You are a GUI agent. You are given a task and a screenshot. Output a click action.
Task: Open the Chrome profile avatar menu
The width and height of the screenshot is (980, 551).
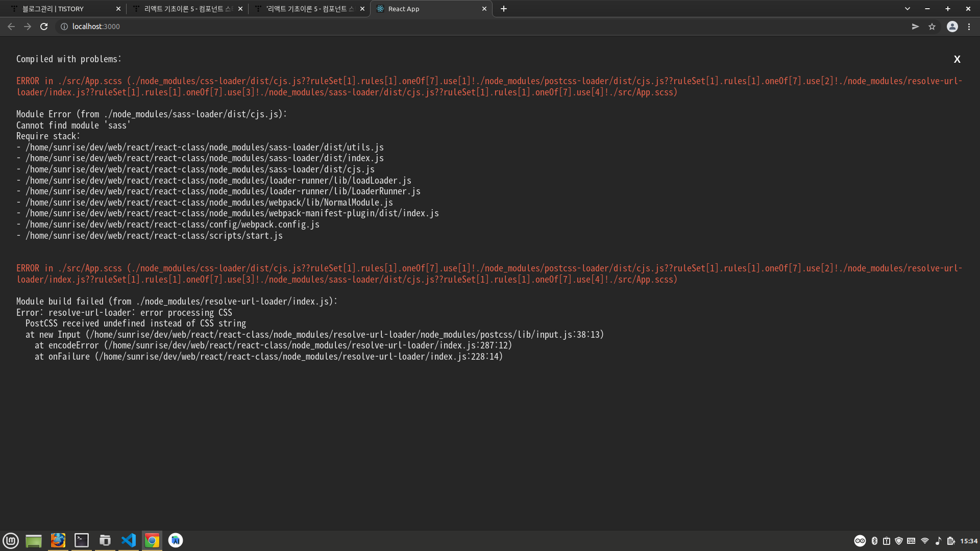pyautogui.click(x=952, y=27)
